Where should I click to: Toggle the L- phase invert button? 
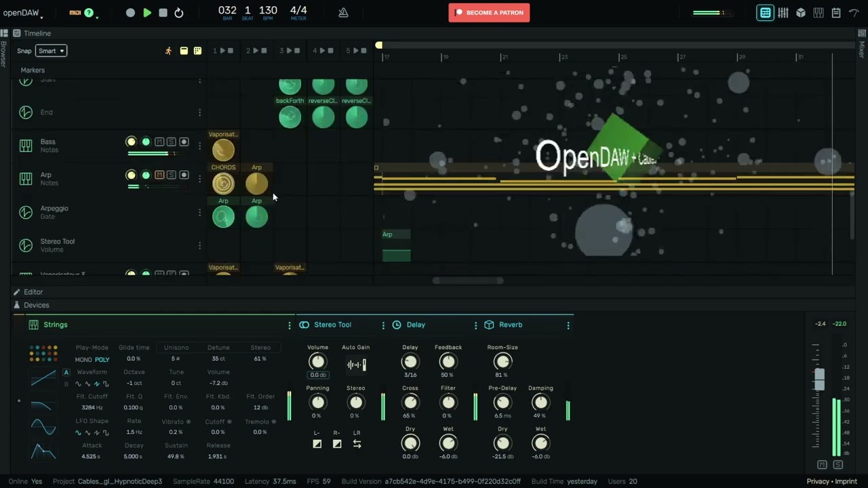pos(317,444)
